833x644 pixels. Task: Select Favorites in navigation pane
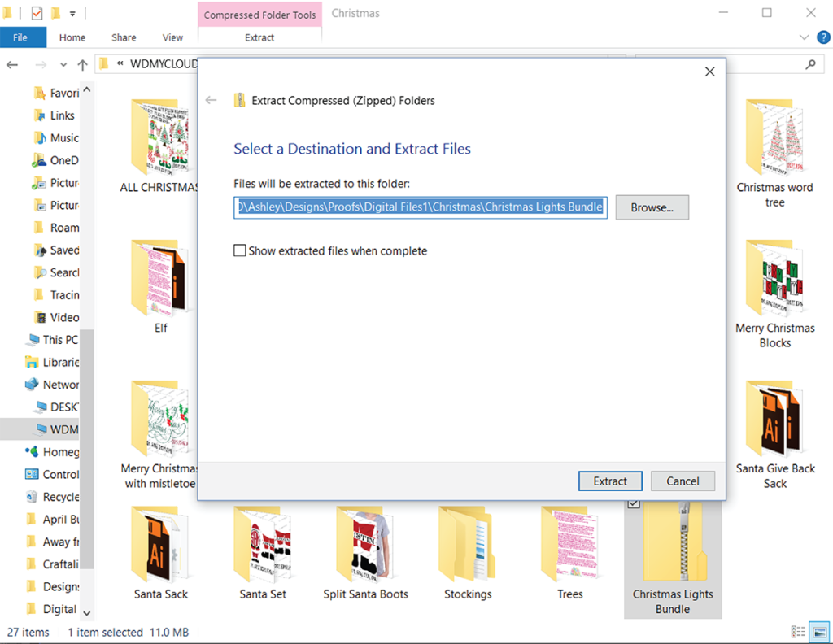[56, 93]
